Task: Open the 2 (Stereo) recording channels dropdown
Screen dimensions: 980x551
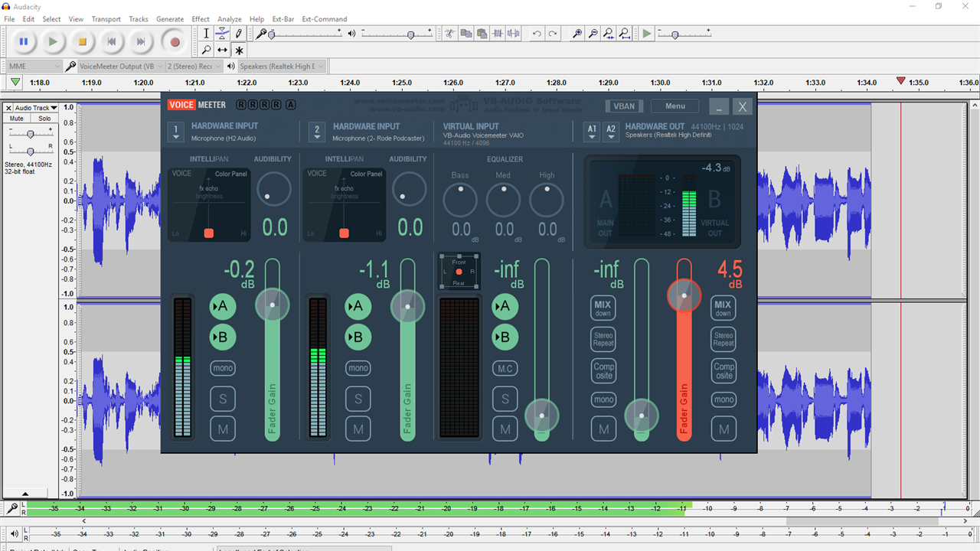Action: coord(194,67)
